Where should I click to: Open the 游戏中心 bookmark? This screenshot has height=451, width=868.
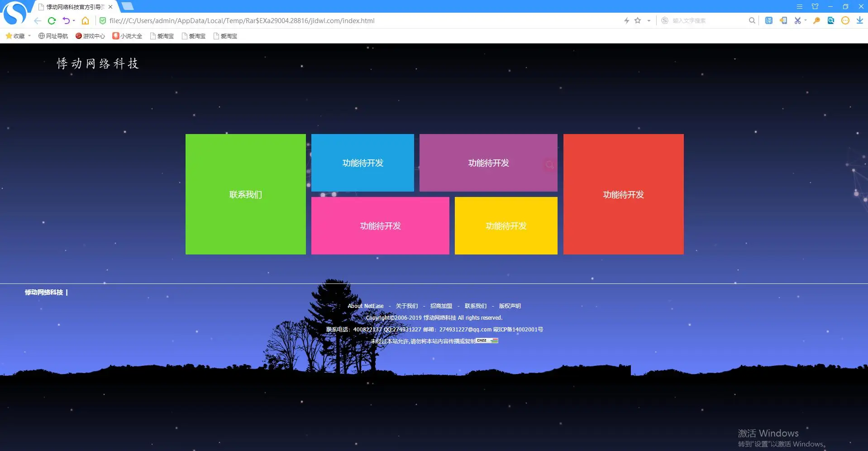point(90,36)
